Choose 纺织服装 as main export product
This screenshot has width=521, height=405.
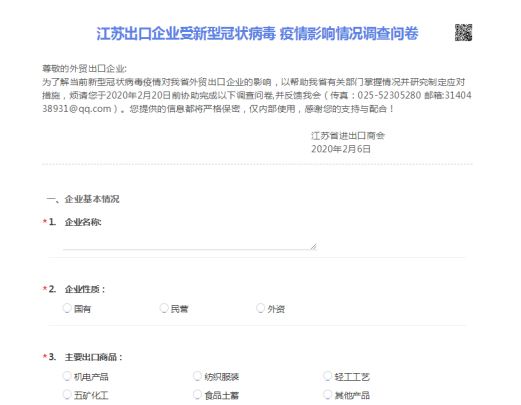[197, 376]
